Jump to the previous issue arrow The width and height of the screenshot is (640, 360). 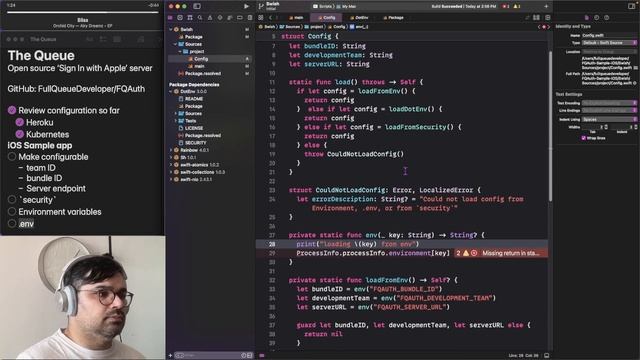pos(539,27)
